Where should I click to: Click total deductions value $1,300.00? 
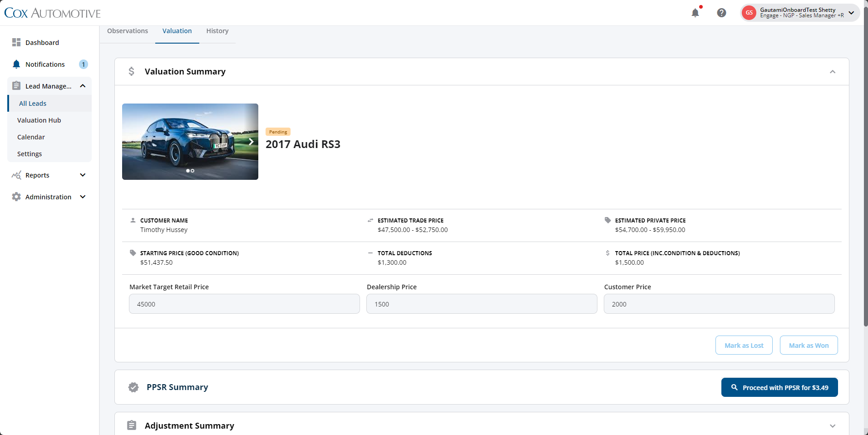click(392, 262)
